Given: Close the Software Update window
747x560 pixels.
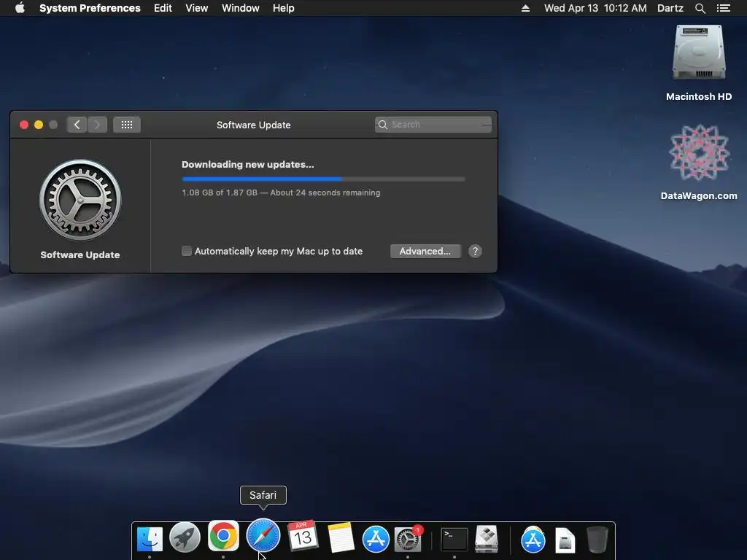Looking at the screenshot, I should click(24, 125).
